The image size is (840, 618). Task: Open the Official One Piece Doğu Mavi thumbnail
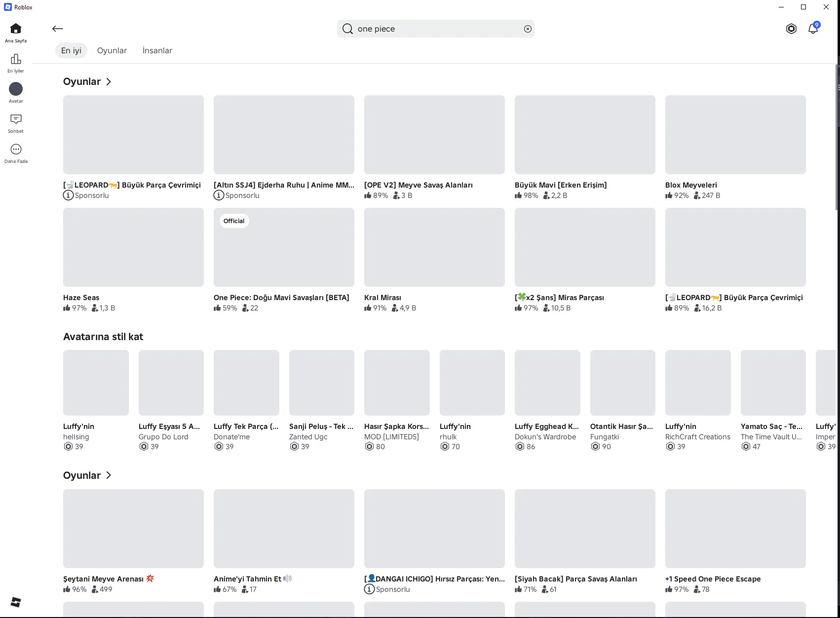[x=284, y=247]
